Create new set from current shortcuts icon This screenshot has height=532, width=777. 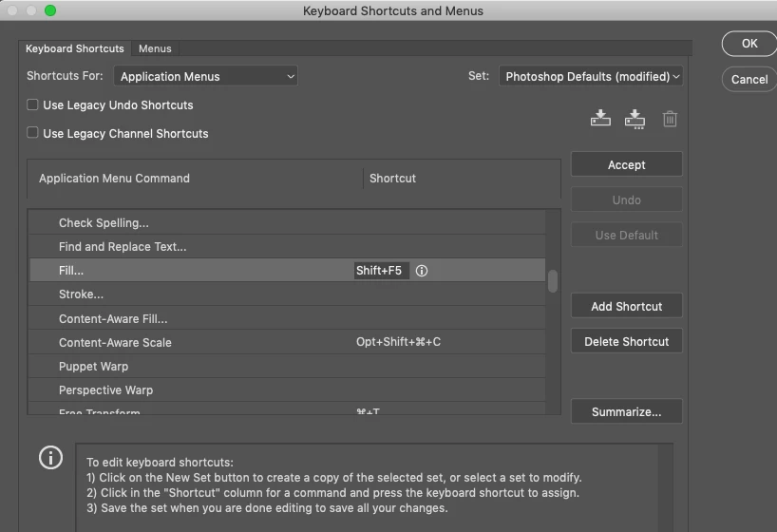point(635,119)
